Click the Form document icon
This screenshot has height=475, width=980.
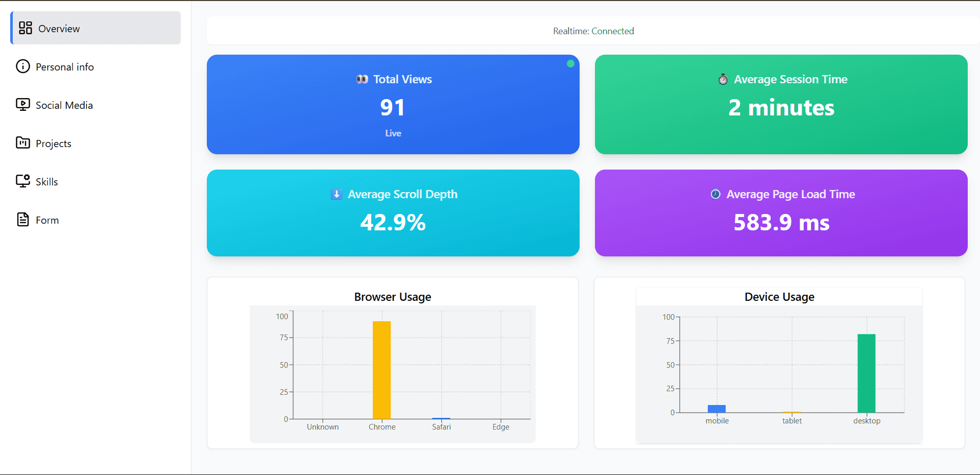pos(22,219)
